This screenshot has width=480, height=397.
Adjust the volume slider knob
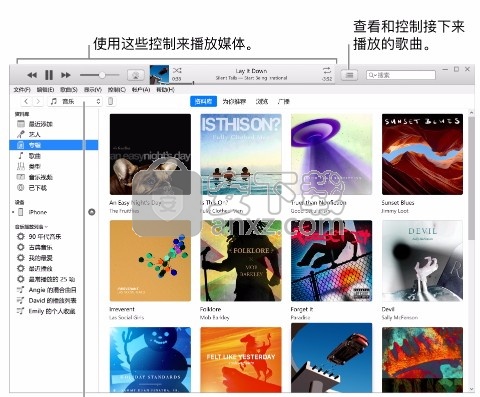point(102,75)
